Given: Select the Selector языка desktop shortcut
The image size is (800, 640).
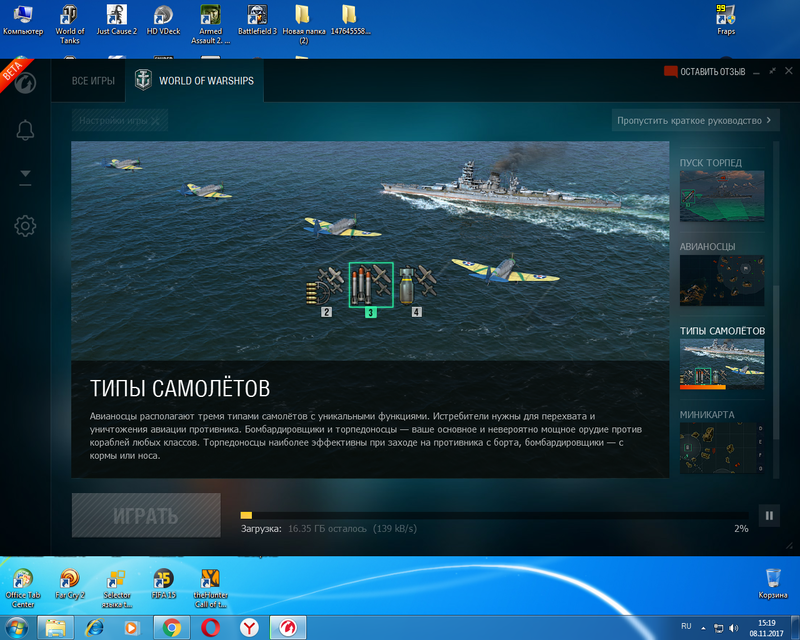Looking at the screenshot, I should pyautogui.click(x=117, y=588).
